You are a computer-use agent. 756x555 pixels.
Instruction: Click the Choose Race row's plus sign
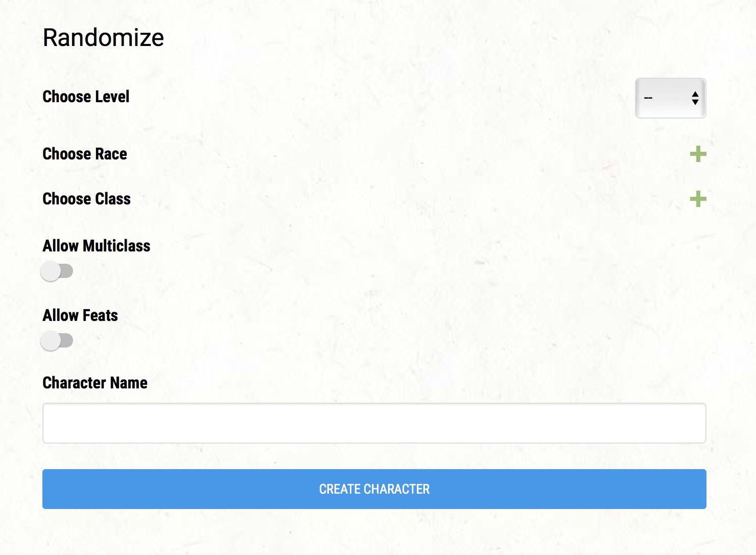point(698,154)
